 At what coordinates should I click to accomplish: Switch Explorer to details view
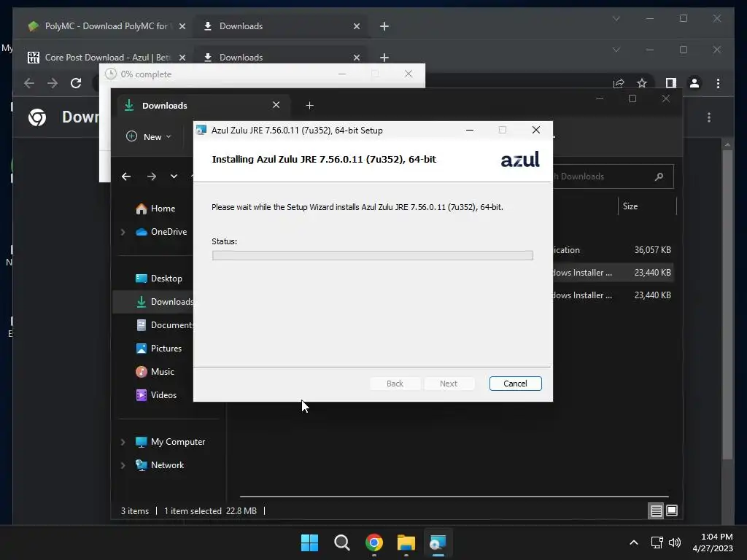point(656,511)
